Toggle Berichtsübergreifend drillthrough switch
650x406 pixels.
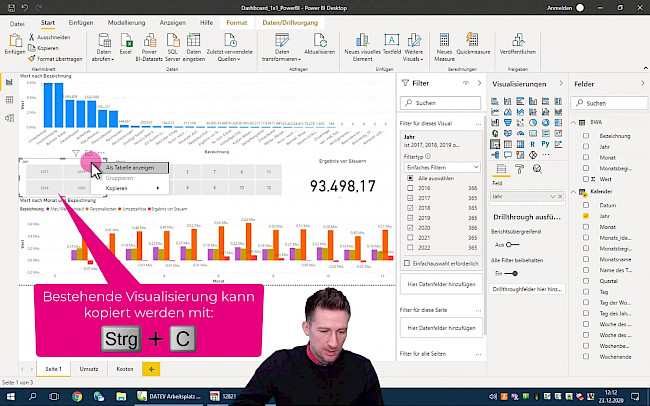tap(513, 244)
